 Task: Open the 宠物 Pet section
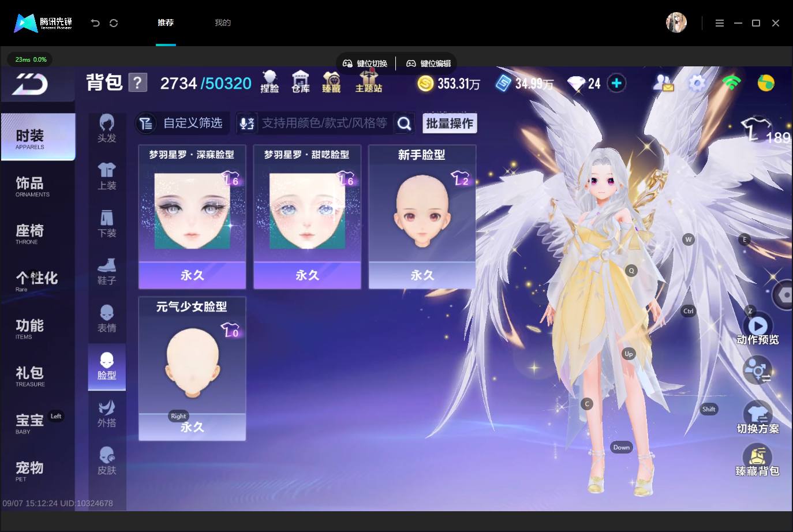click(38, 470)
